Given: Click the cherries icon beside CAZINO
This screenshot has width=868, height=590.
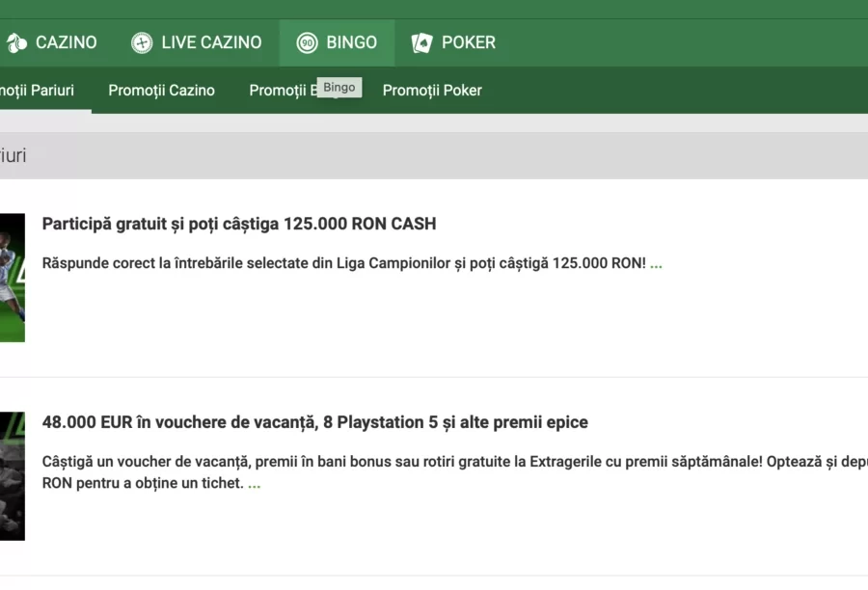Looking at the screenshot, I should 16,42.
